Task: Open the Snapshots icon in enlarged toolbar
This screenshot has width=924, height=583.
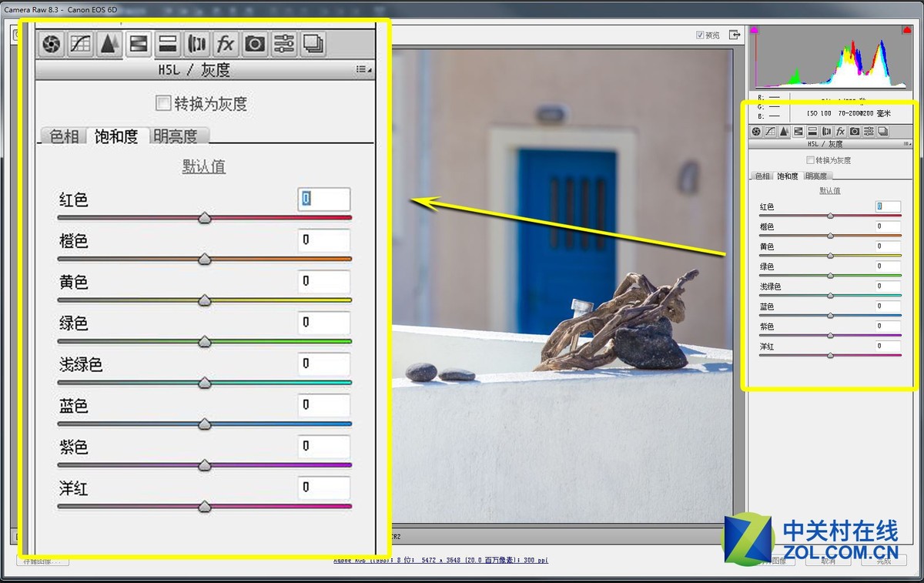Action: 313,45
